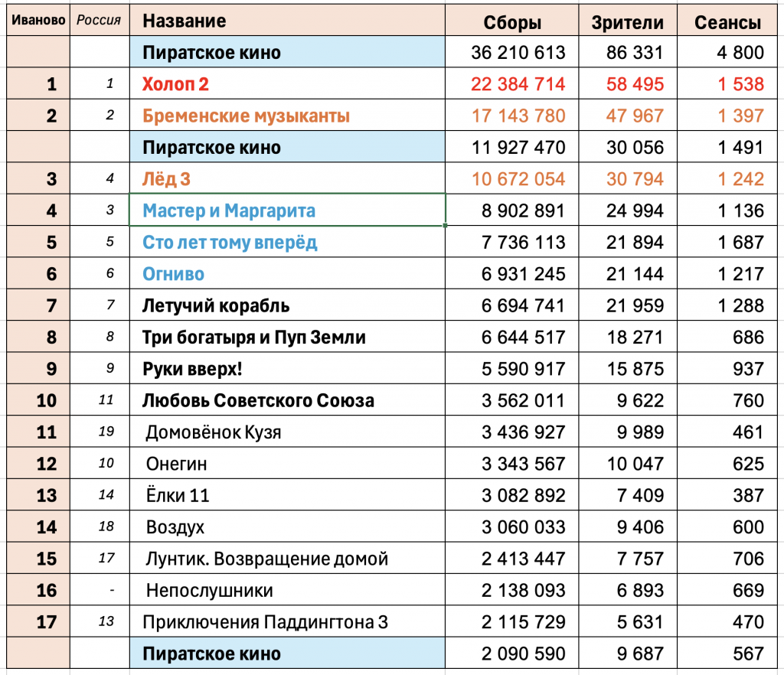The height and width of the screenshot is (675, 784).
Task: Select the red value 22 384 714
Action: pos(518,84)
